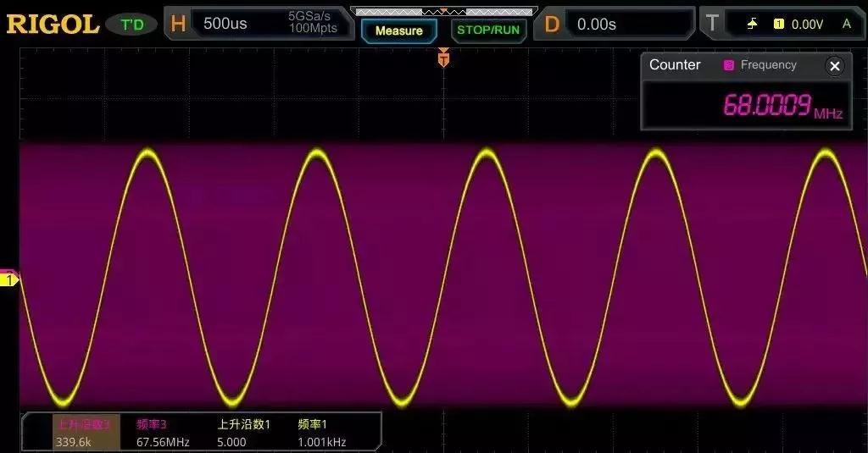Click the channel 1 ground level marker

coord(8,280)
